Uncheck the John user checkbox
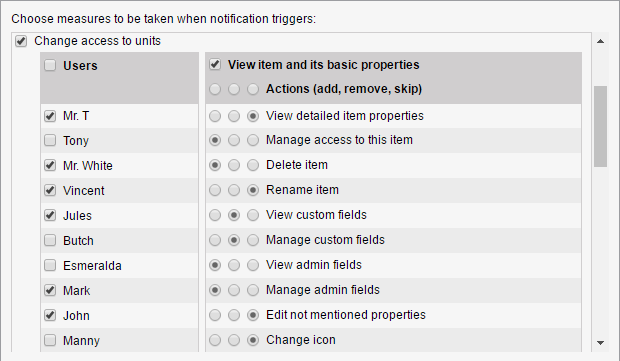 pyautogui.click(x=50, y=315)
